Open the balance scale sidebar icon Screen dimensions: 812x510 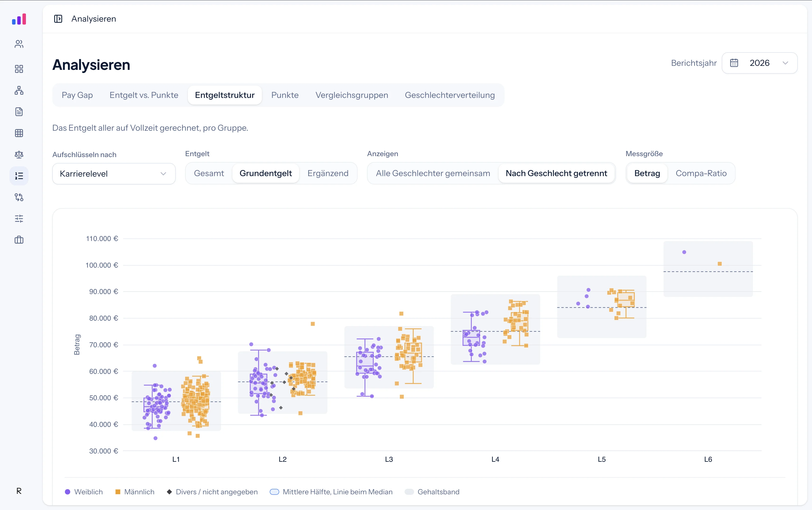tap(19, 154)
